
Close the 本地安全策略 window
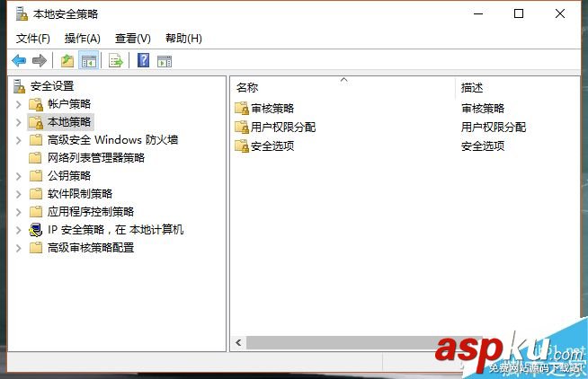tap(560, 13)
